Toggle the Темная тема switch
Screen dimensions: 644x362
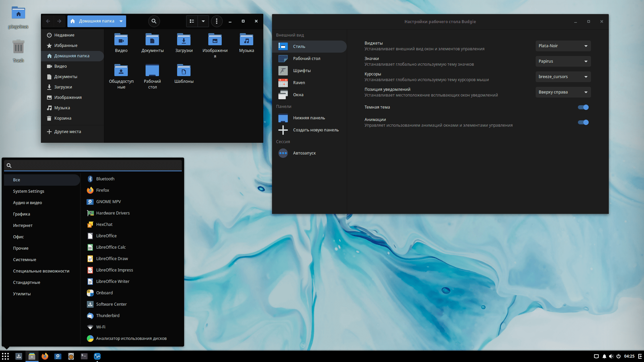pos(583,107)
